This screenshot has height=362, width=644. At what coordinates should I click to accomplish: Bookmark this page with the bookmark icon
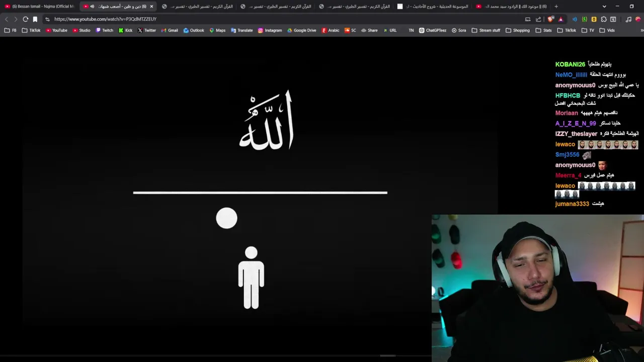[35, 19]
